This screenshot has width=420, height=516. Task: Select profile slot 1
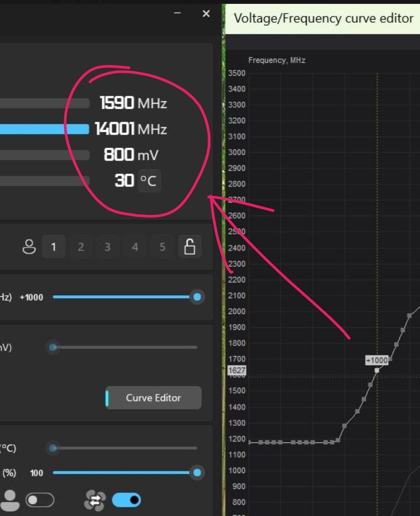pos(53,246)
